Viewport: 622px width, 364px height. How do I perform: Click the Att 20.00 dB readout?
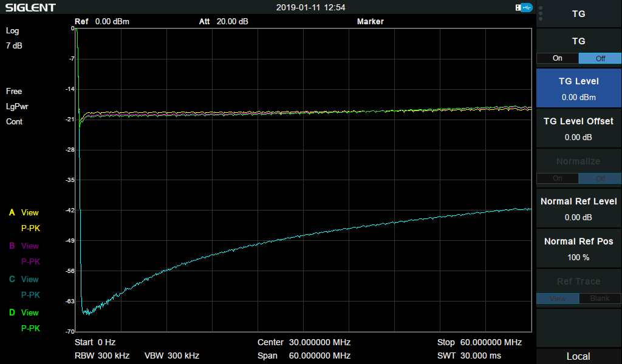(x=224, y=21)
